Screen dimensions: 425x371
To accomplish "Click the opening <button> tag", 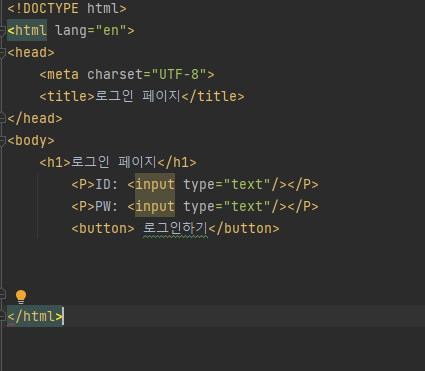I will click(x=103, y=229).
